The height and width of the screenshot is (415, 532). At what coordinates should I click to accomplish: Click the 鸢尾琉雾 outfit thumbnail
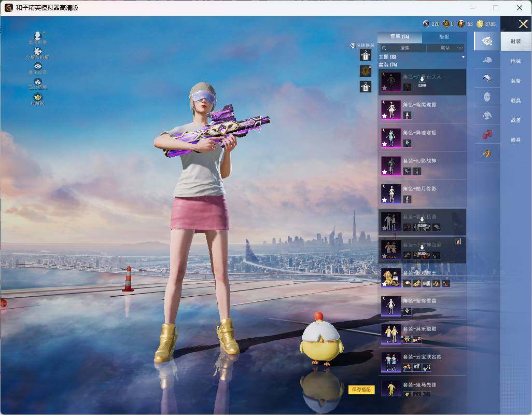391,110
